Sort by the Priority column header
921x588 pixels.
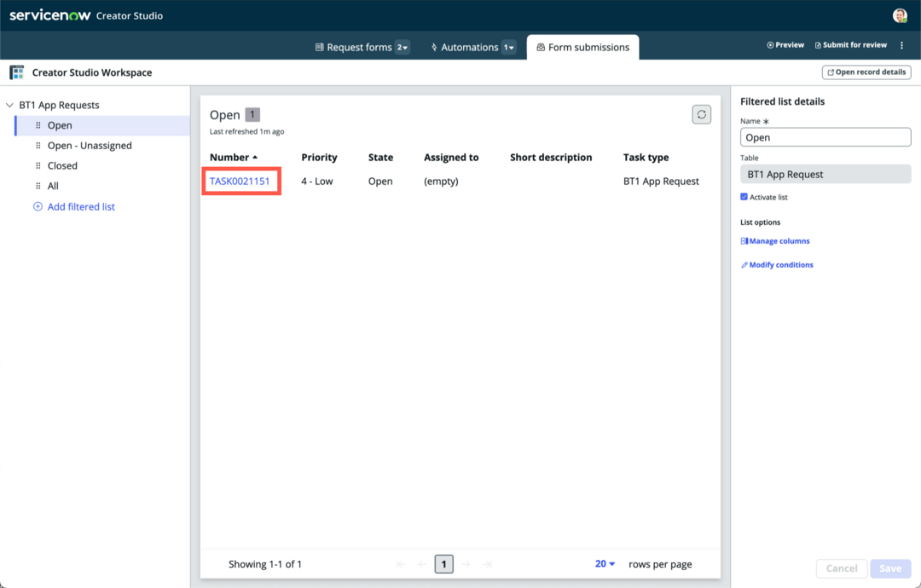coord(319,158)
